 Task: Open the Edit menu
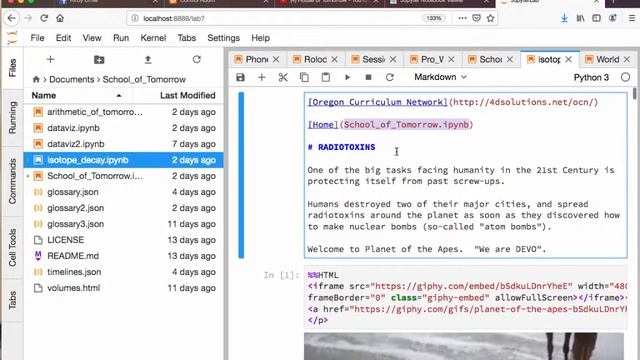point(63,38)
